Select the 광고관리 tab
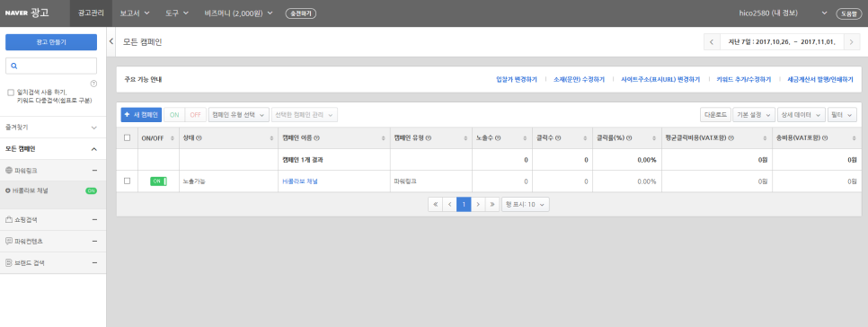This screenshot has width=868, height=327. 92,13
